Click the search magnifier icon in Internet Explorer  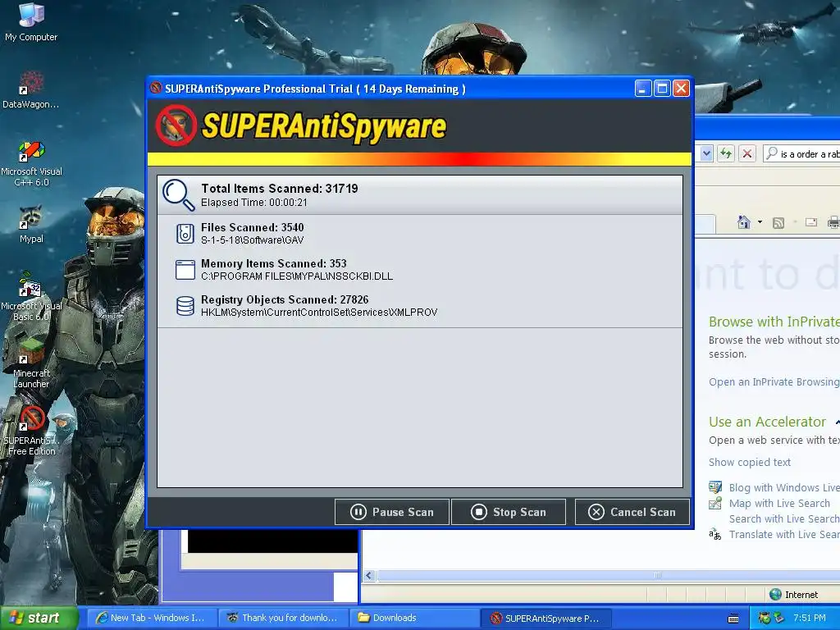coord(771,153)
